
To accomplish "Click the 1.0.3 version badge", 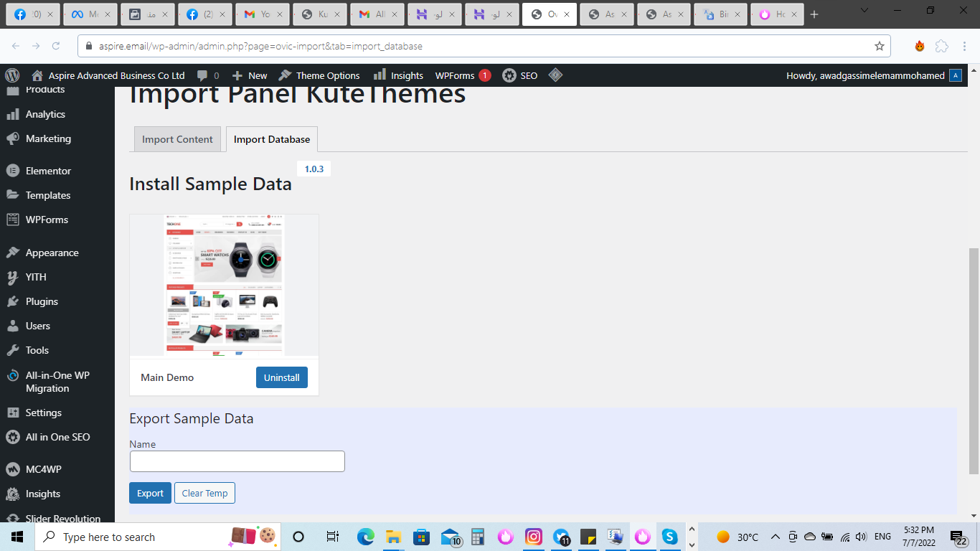I will (x=314, y=169).
